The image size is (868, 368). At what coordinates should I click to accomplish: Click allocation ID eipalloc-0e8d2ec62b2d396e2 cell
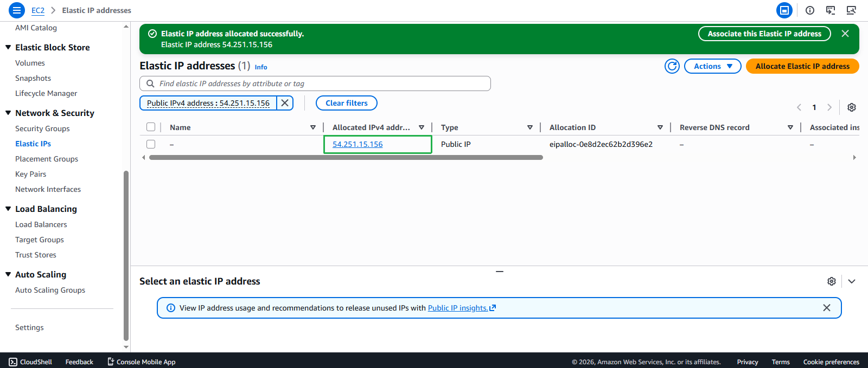tap(601, 144)
